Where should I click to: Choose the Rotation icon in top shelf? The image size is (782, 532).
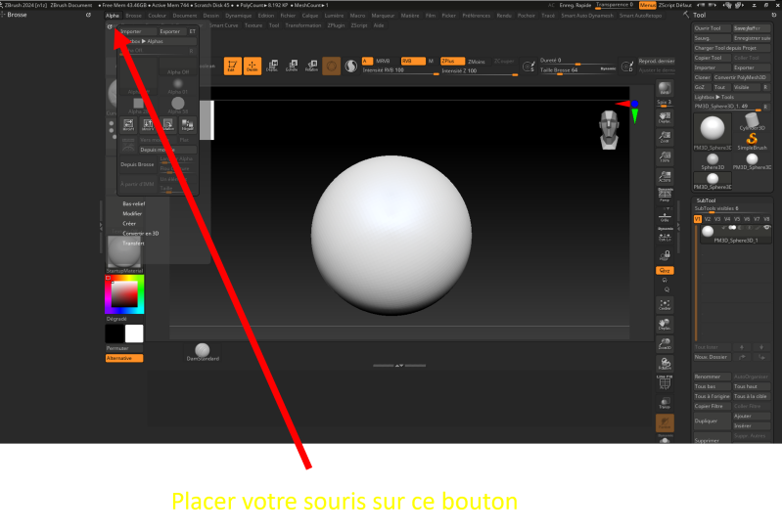(311, 66)
